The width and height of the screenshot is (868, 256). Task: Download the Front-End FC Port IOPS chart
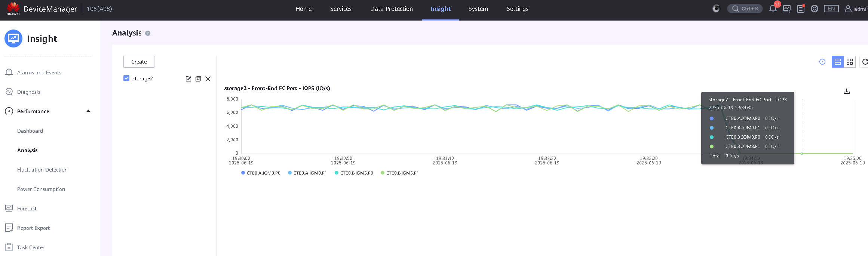pos(847,91)
